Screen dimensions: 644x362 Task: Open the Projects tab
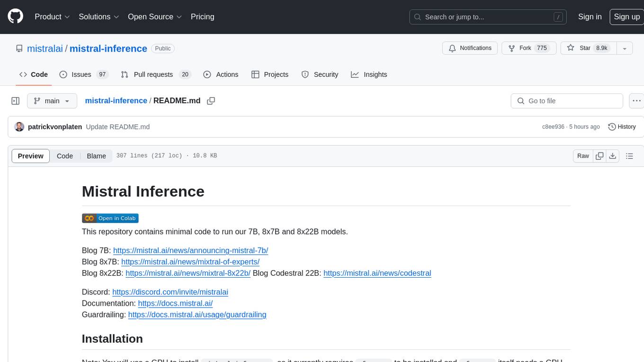(x=270, y=74)
